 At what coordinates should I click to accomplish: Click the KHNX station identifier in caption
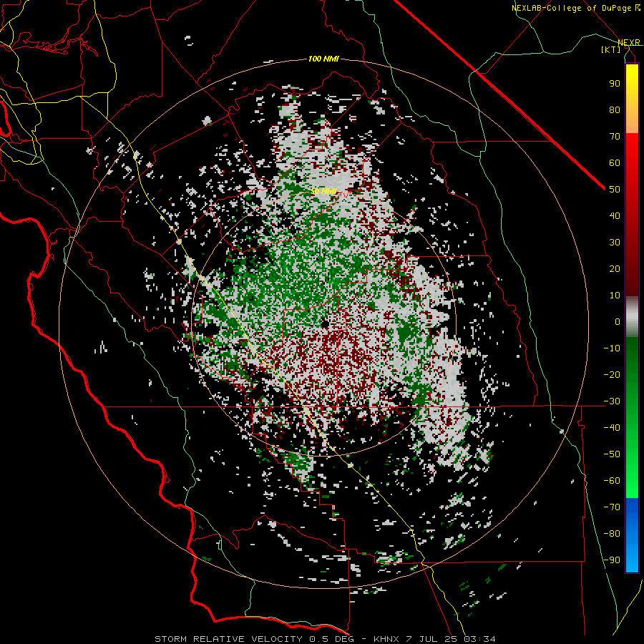coord(386,639)
